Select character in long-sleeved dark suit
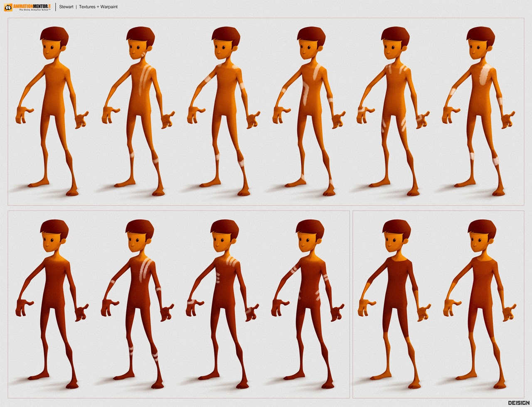Image resolution: width=532 pixels, height=407 pixels. 479,304
